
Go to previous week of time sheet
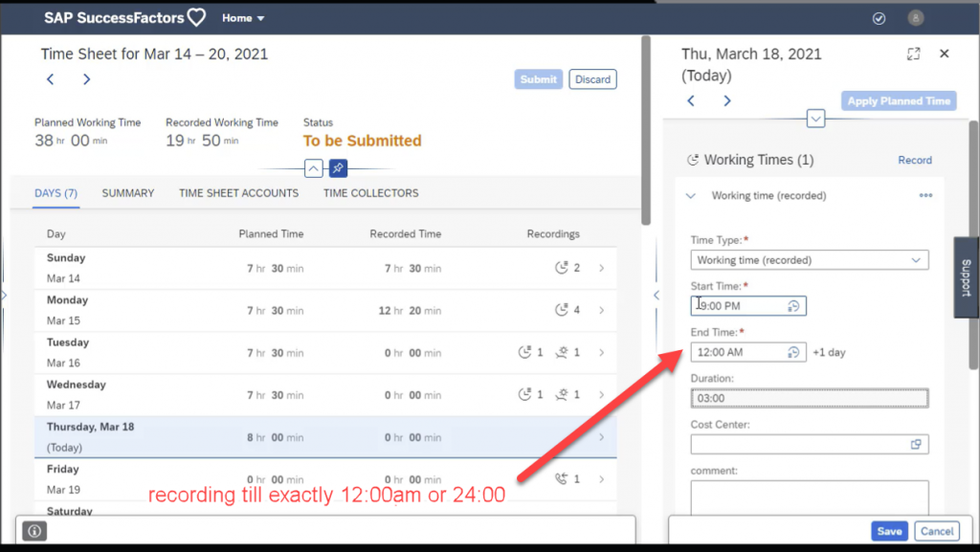click(x=51, y=79)
